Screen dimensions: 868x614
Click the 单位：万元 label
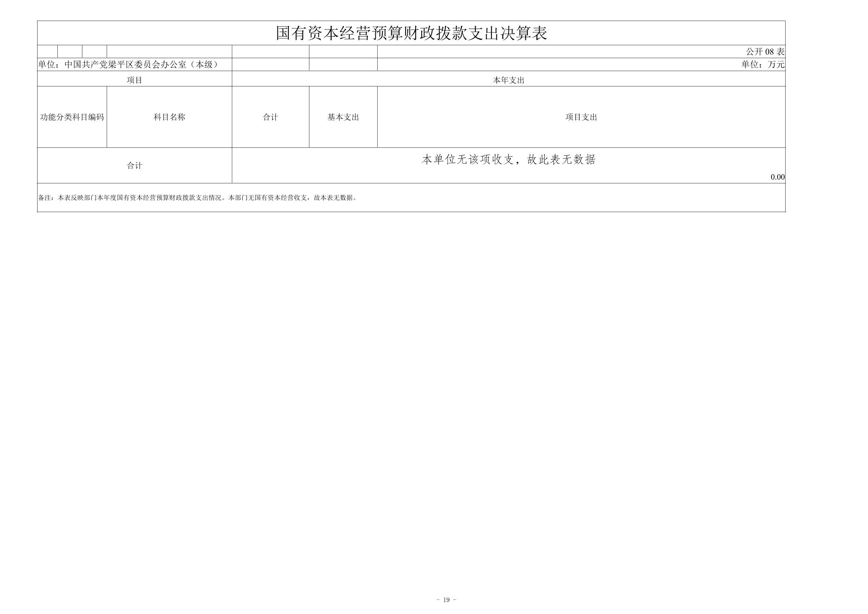tap(763, 65)
